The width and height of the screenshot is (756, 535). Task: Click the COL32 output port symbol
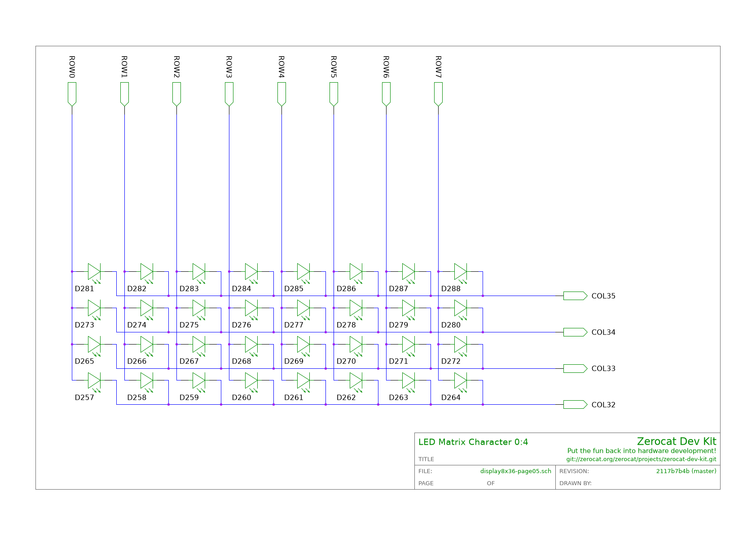[575, 404]
